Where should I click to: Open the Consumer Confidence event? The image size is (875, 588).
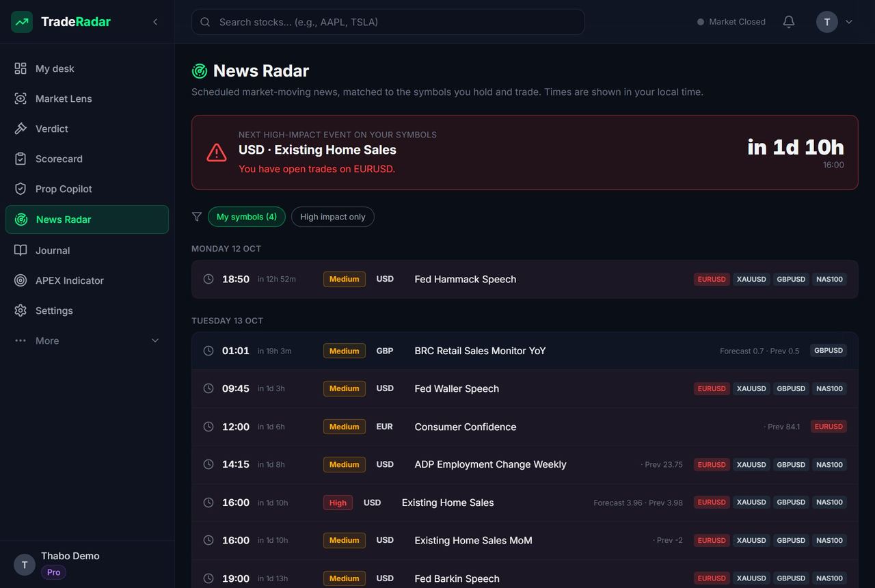pyautogui.click(x=525, y=427)
